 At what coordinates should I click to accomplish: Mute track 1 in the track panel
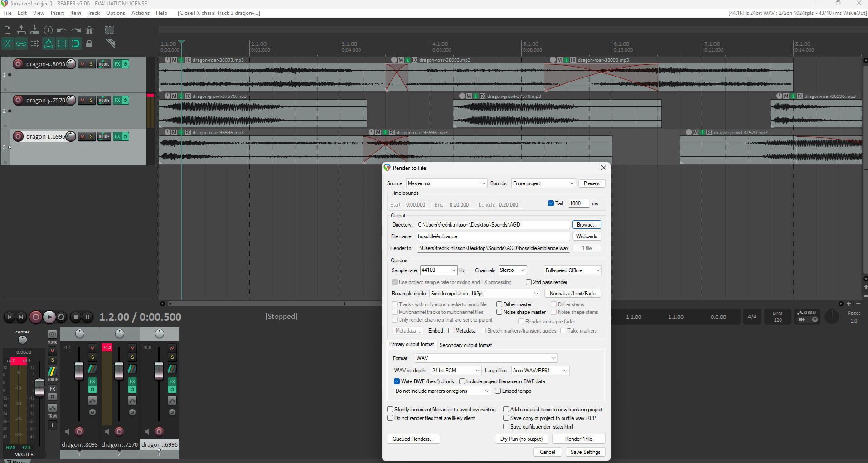[82, 64]
